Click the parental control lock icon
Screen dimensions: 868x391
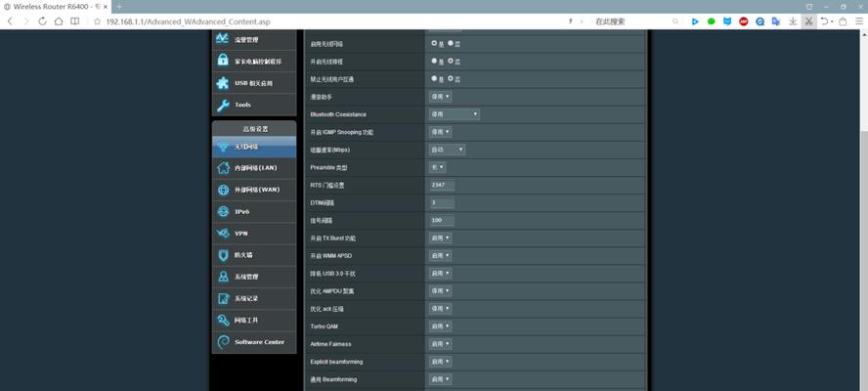(223, 61)
